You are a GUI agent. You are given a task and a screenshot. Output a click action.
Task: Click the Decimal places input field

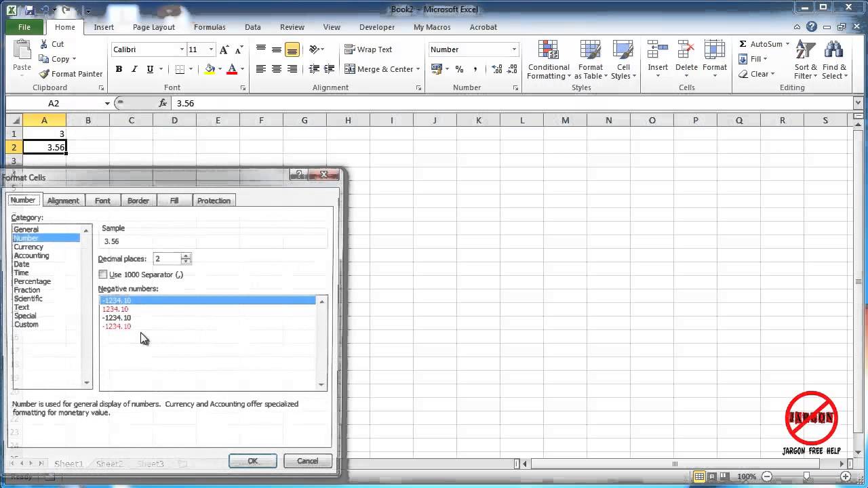pyautogui.click(x=167, y=258)
